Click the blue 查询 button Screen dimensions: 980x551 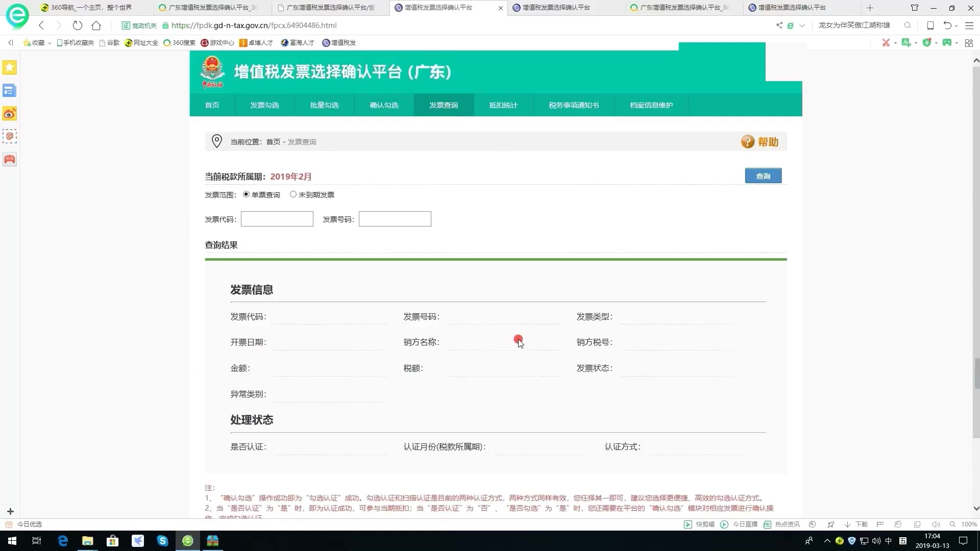point(763,176)
